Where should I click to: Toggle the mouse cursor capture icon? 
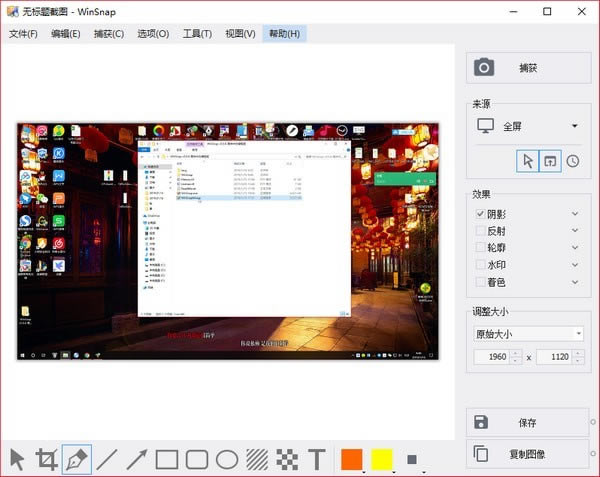pos(528,161)
